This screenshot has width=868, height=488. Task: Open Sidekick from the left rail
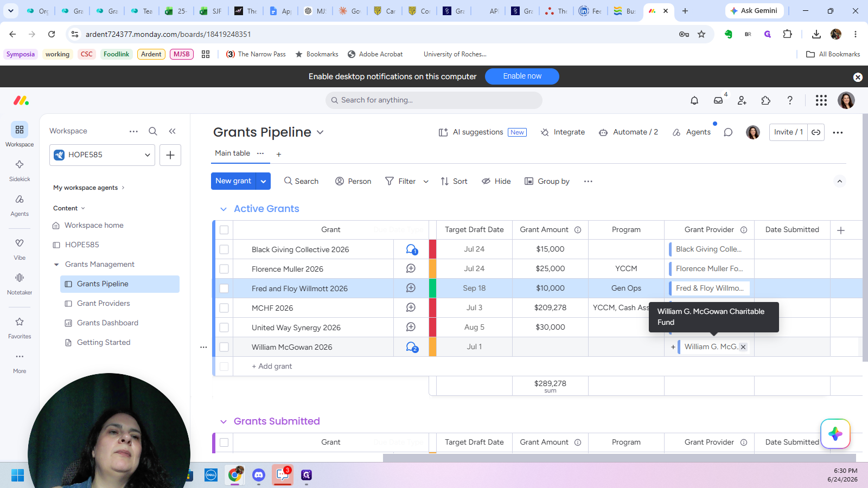click(x=20, y=170)
